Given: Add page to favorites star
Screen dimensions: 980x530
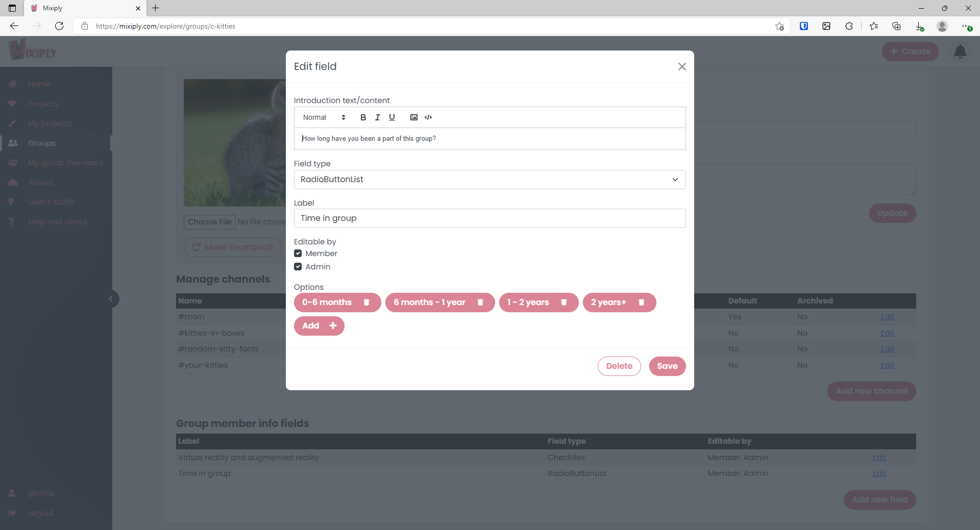Looking at the screenshot, I should tap(779, 26).
